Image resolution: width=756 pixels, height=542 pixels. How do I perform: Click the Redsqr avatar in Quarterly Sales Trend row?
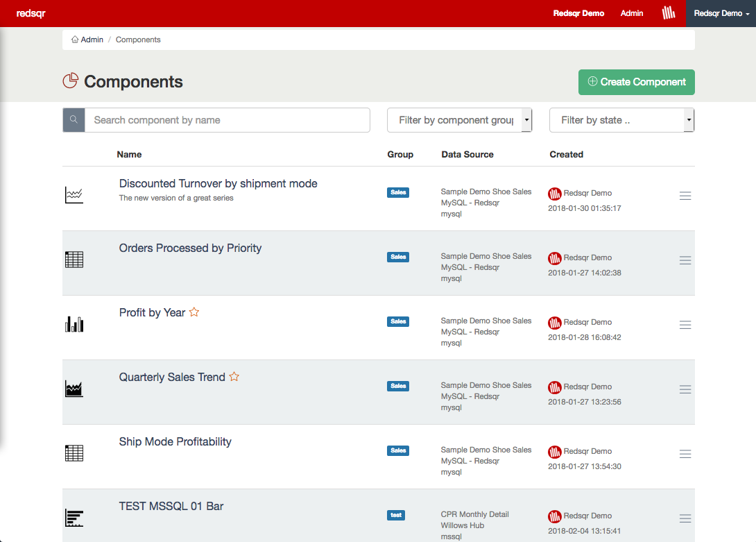click(554, 387)
